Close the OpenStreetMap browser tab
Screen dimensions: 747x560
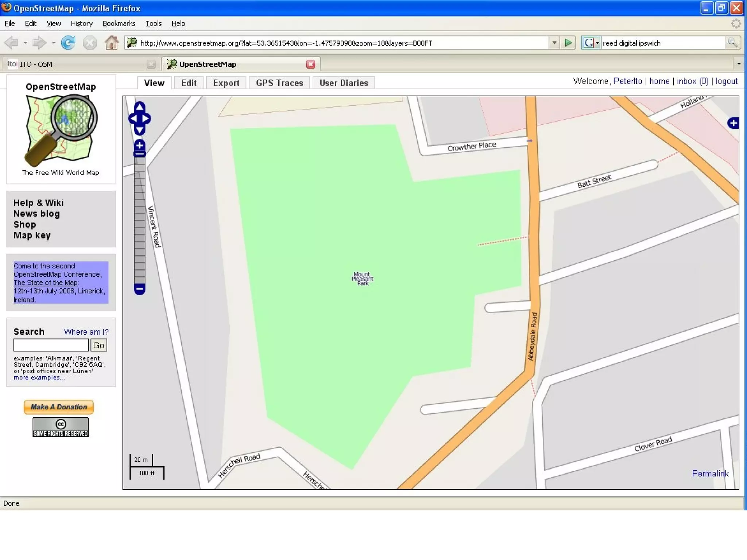310,64
